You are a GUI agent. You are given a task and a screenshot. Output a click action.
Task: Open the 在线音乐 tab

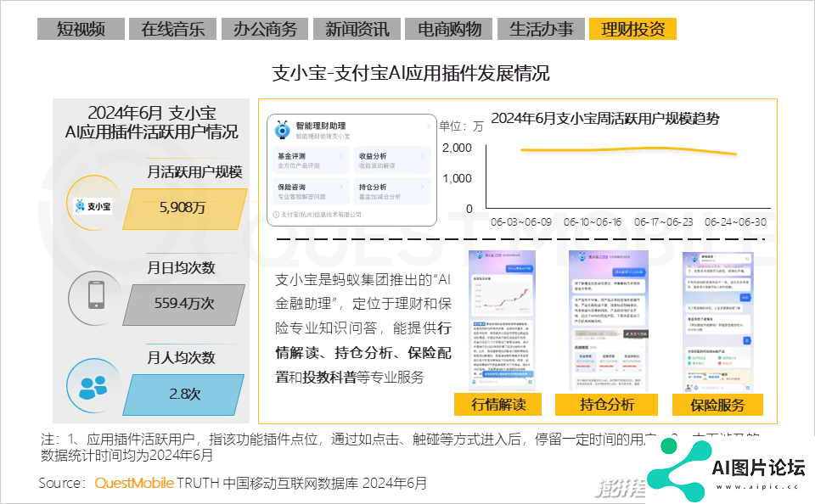coord(172,29)
